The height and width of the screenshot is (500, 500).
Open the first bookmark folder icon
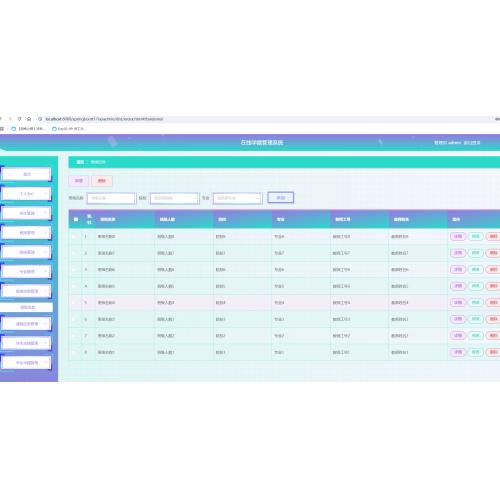tap(14, 129)
